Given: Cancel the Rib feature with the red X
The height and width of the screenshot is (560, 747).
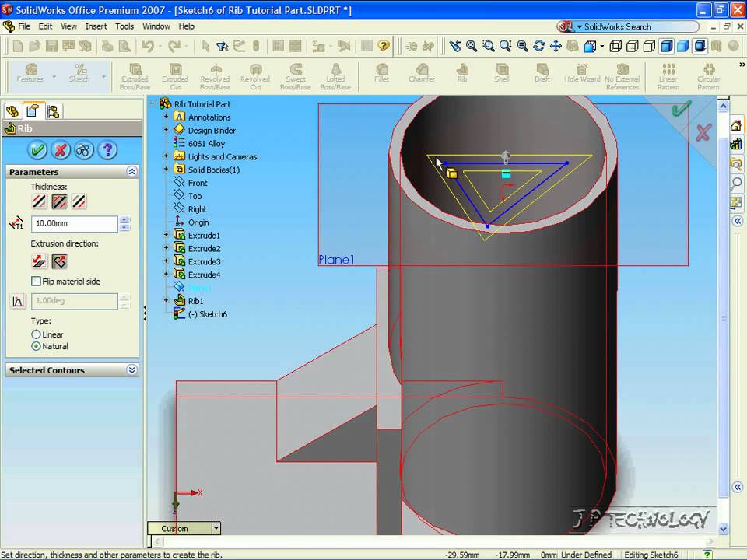Looking at the screenshot, I should coord(61,150).
